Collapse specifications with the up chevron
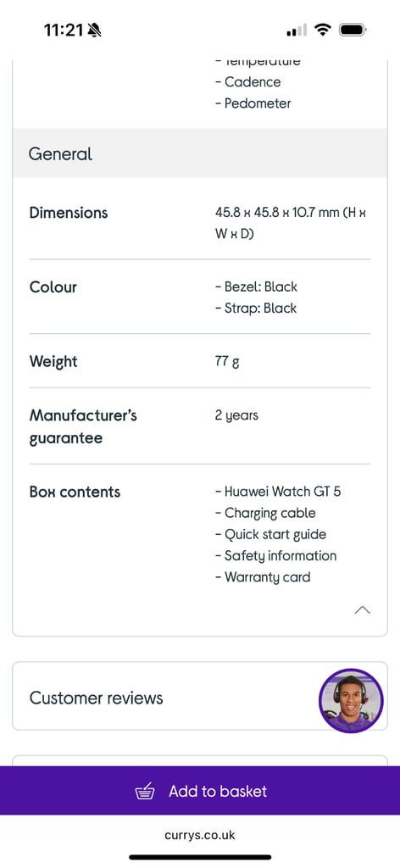This screenshot has height=868, width=400. click(x=362, y=610)
